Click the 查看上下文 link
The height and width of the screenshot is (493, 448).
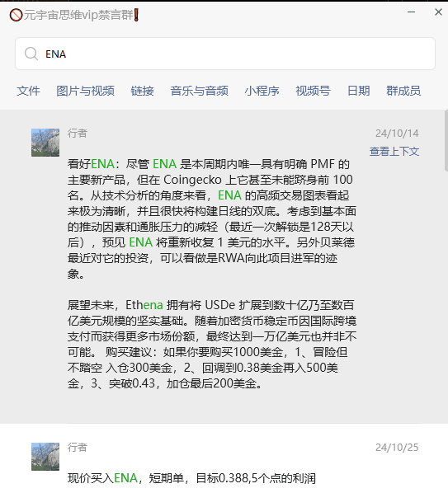coord(394,152)
